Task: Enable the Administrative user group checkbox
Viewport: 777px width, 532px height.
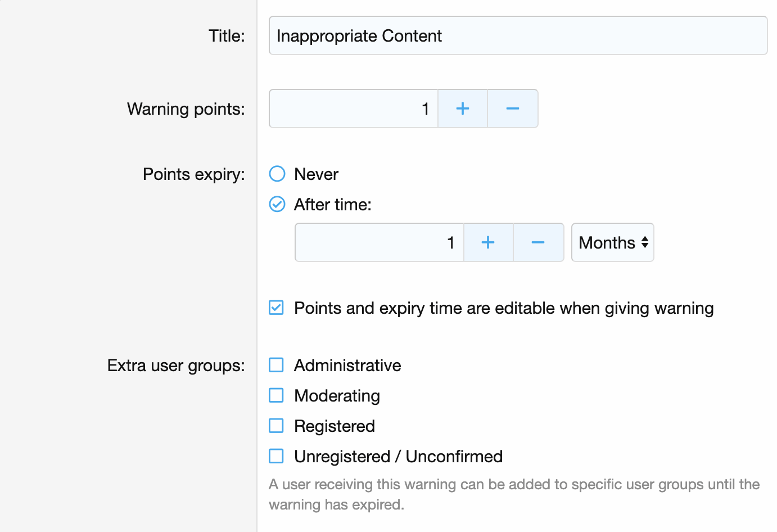Action: [x=276, y=365]
